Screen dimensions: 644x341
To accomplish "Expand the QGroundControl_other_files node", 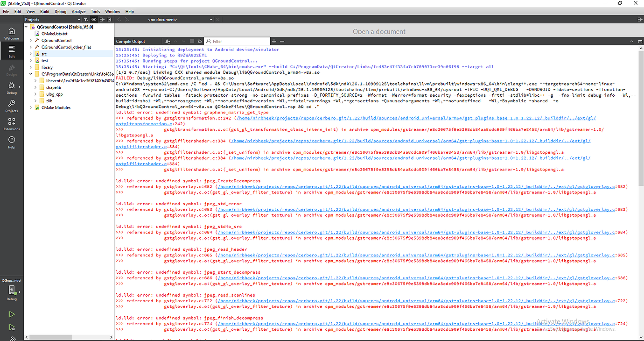I will pos(31,47).
